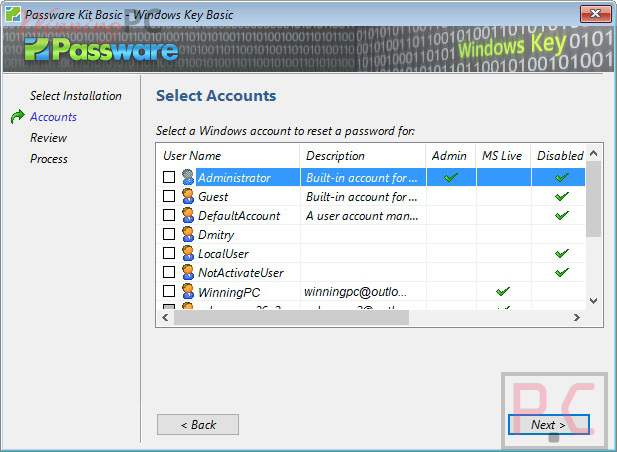The width and height of the screenshot is (617, 452).
Task: Open the Accounts wizard step
Action: 53,117
